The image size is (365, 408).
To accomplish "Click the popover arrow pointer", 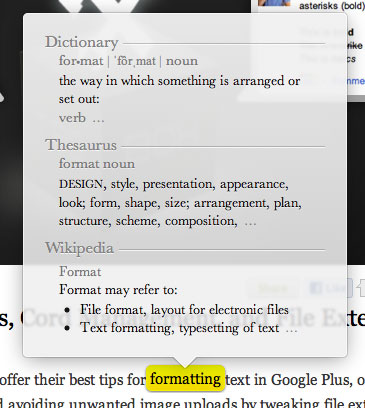I will click(185, 362).
